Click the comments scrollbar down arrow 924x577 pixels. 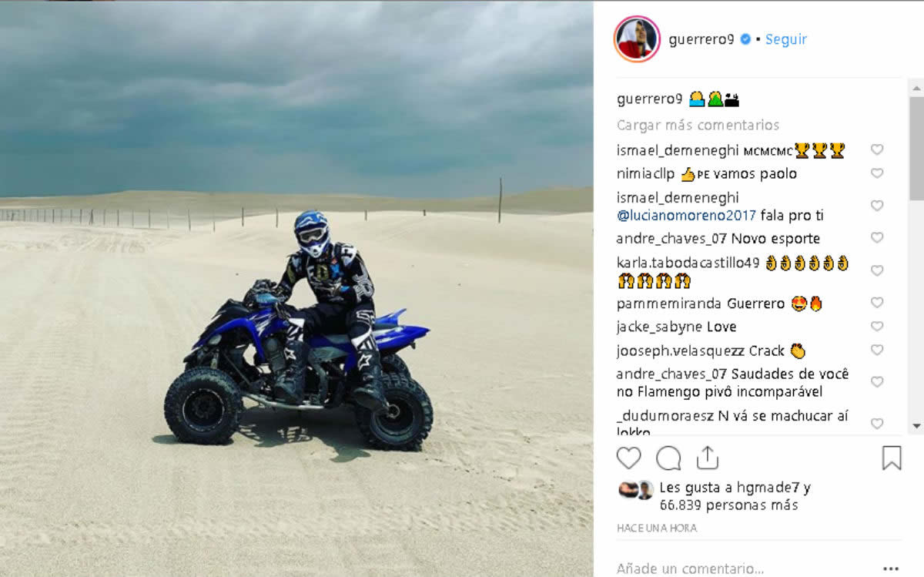pos(916,426)
